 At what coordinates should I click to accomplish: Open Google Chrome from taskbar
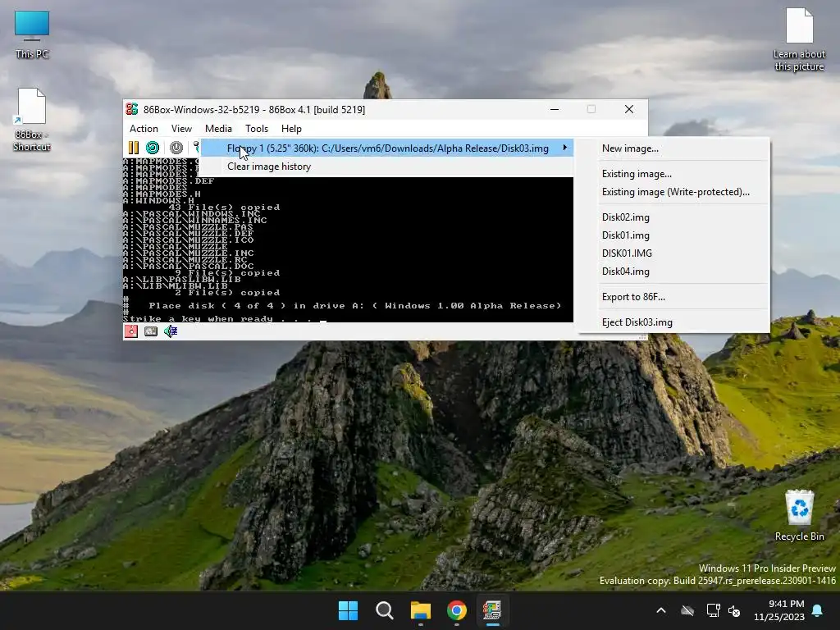456,610
